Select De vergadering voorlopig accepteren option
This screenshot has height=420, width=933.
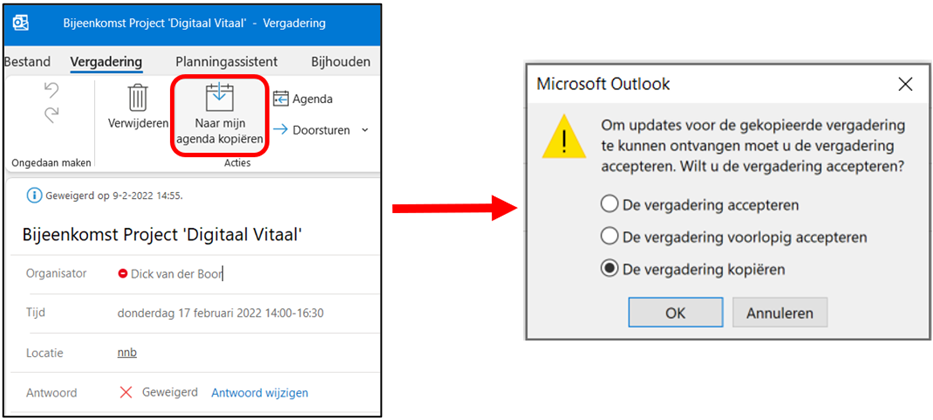click(609, 237)
